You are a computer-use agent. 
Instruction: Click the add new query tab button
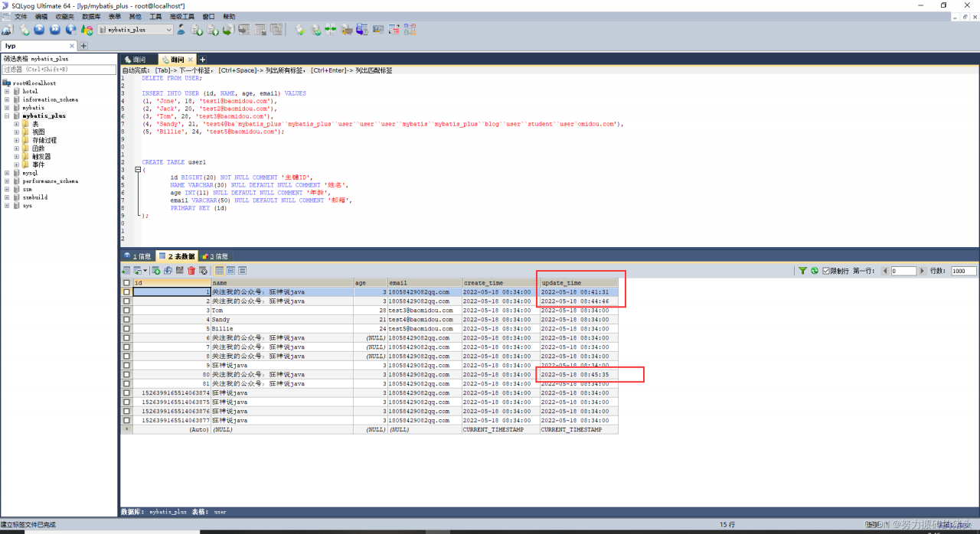(x=203, y=60)
